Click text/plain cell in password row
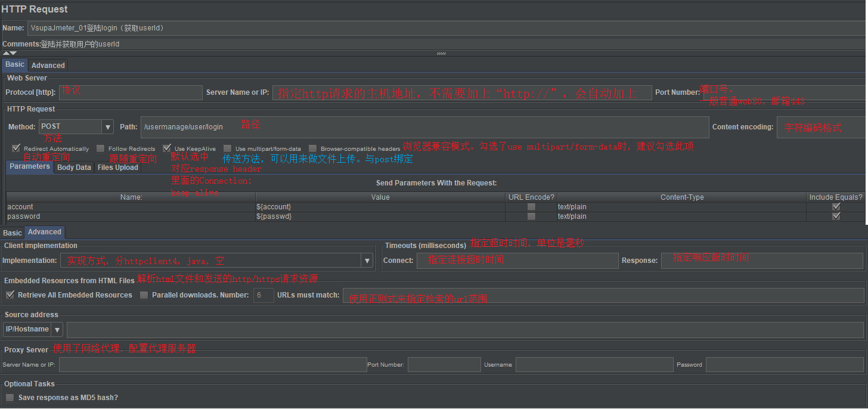Viewport: 868px width, 409px height. coord(681,216)
